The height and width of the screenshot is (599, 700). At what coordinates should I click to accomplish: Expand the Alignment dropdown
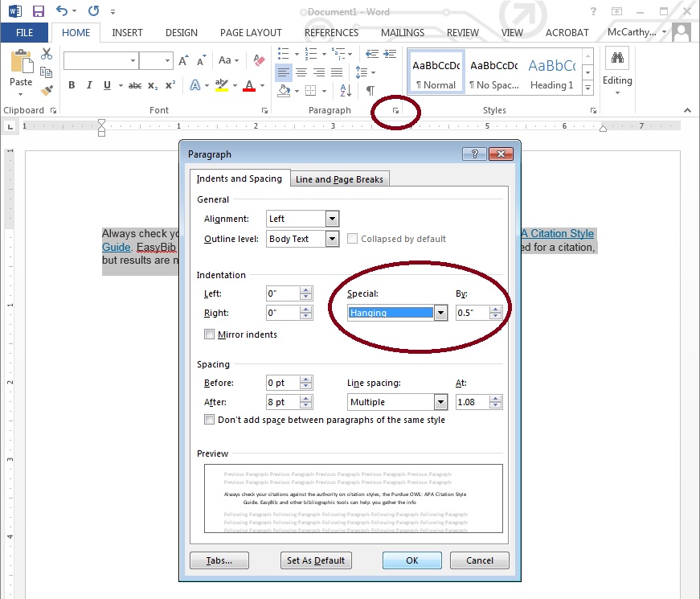point(332,219)
